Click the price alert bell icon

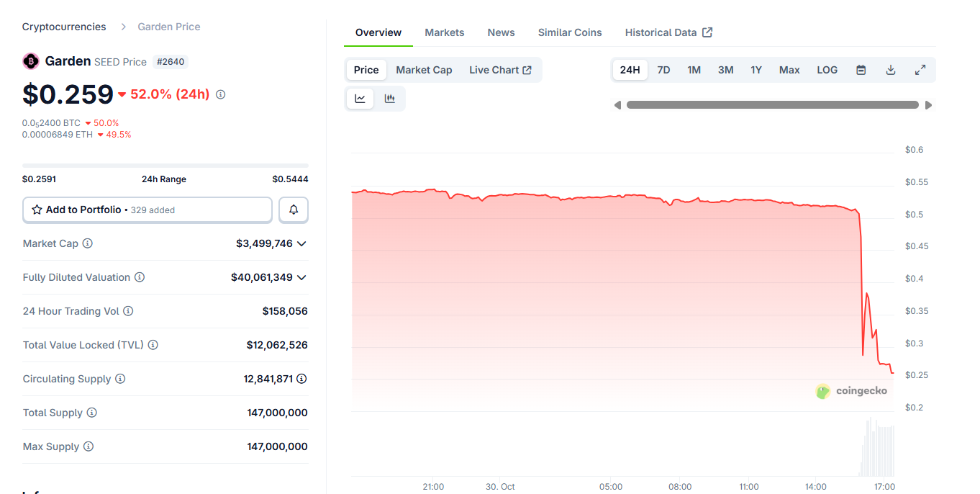point(294,210)
